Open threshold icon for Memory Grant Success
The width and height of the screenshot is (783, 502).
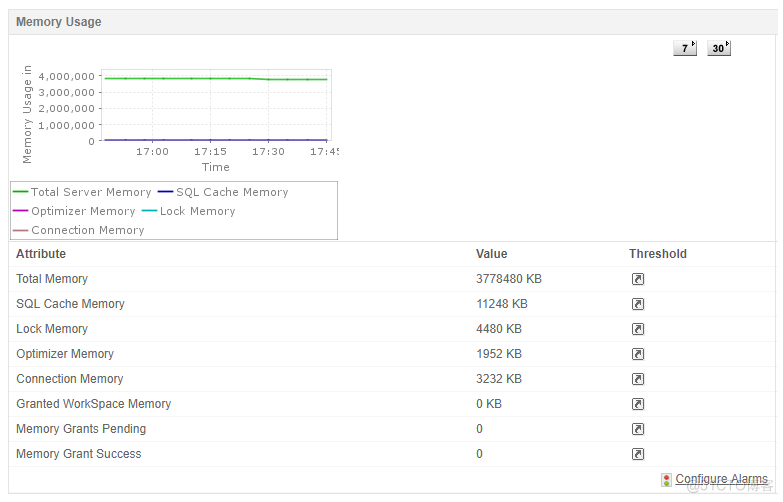[x=638, y=454]
